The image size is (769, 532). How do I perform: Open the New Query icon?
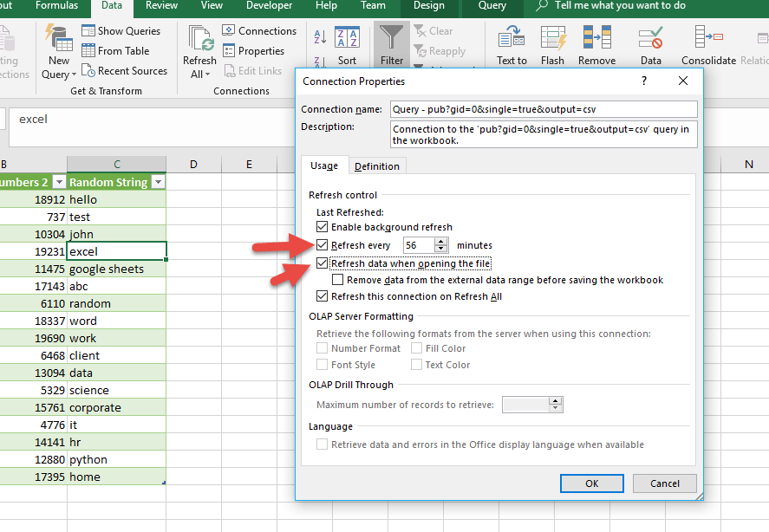click(x=58, y=38)
